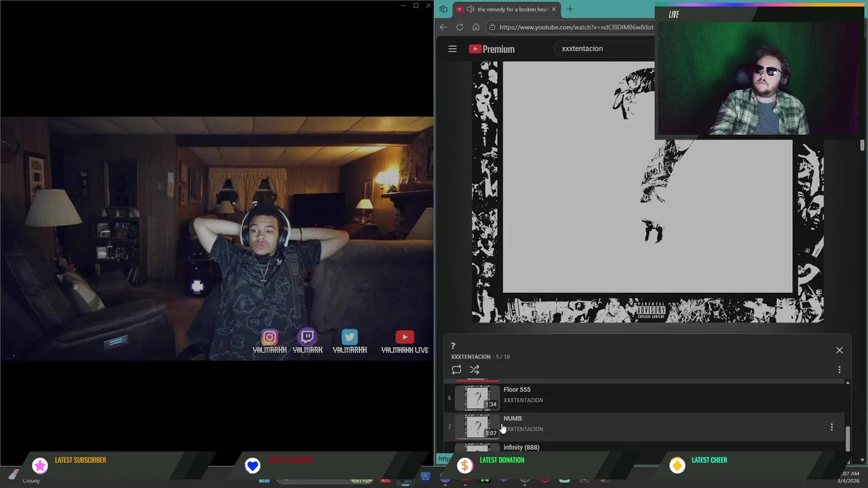Click the YouTube VALMARKK LIVE overlay icon
Screen dimensions: 868x488
pyautogui.click(x=405, y=337)
